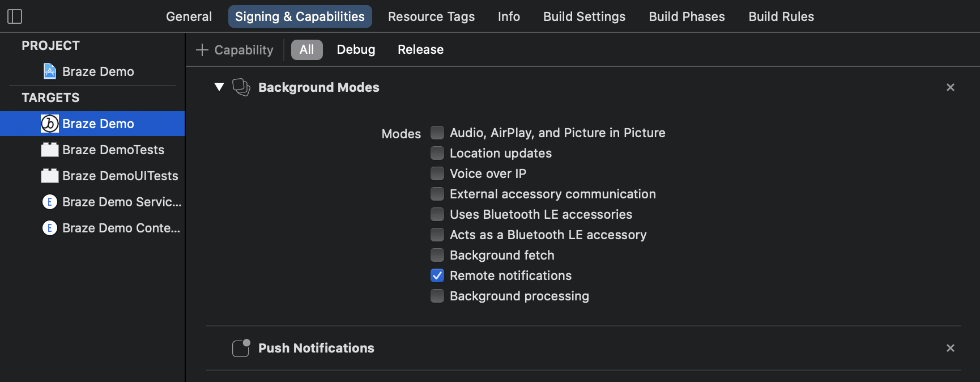Enable the Location updates checkbox
The height and width of the screenshot is (382, 980).
coord(437,153)
